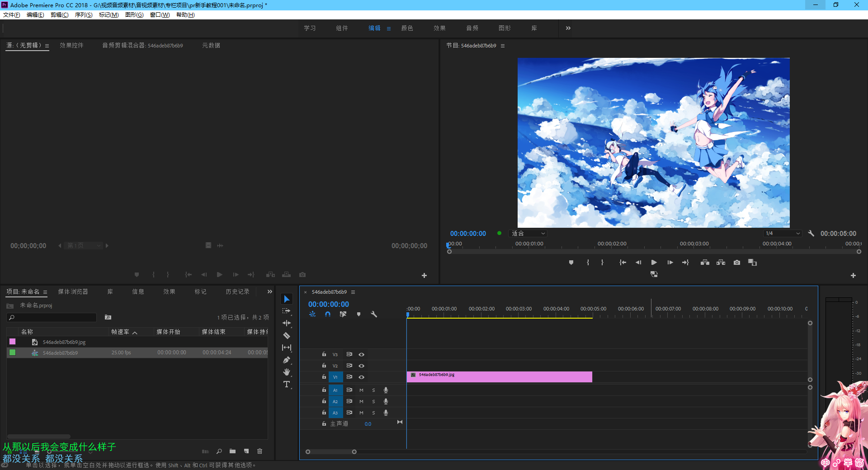Open Comparison View in Program monitor
The width and height of the screenshot is (868, 470).
click(752, 263)
